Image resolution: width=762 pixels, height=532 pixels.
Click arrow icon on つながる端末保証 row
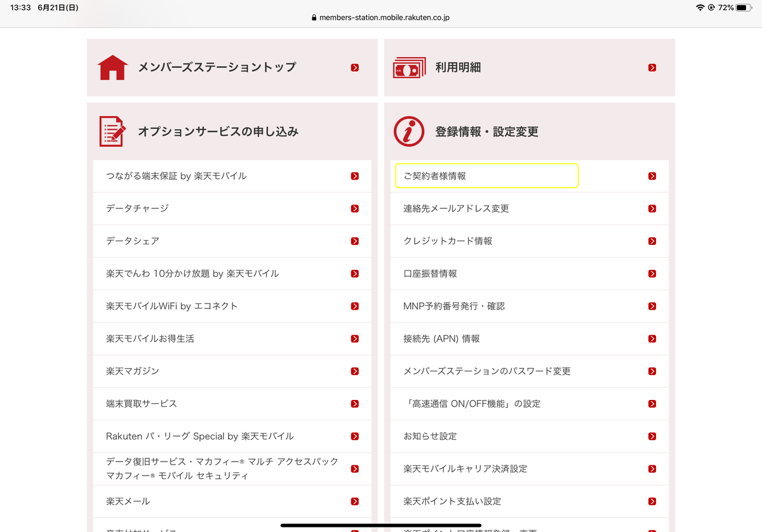click(x=355, y=176)
